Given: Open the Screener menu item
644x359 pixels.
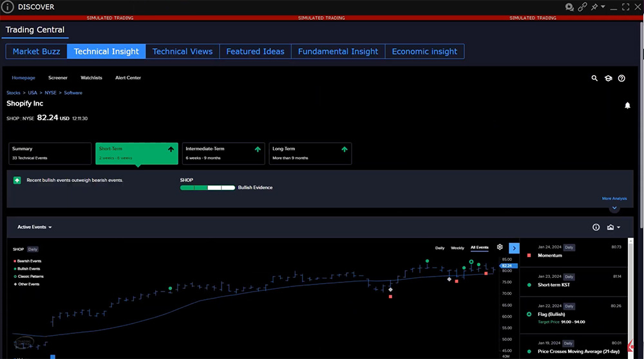Looking at the screenshot, I should click(58, 78).
